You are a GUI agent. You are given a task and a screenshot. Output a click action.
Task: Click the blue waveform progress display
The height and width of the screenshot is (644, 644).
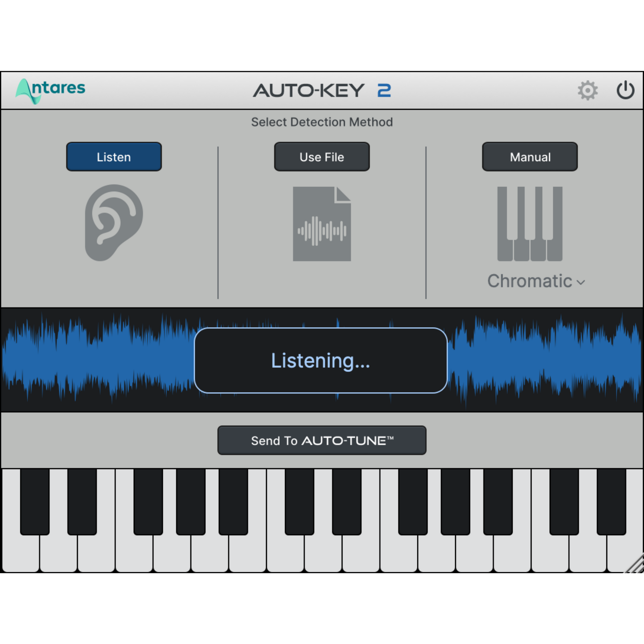[x=100, y=360]
